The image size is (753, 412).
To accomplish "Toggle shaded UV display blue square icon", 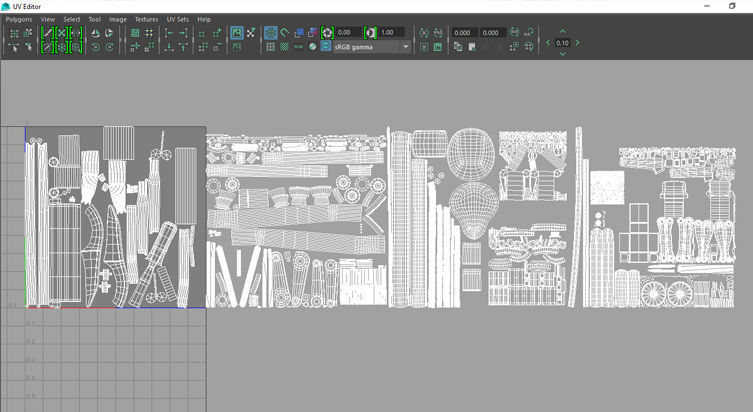I will 299,33.
